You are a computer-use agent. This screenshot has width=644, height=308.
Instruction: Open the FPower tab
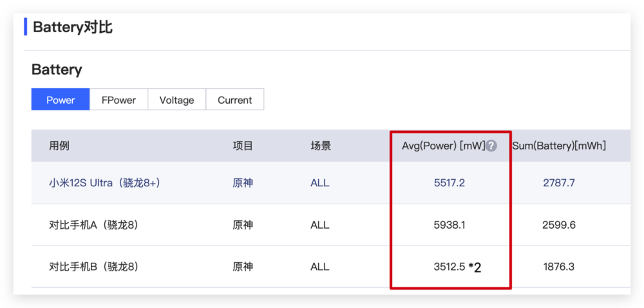(118, 100)
